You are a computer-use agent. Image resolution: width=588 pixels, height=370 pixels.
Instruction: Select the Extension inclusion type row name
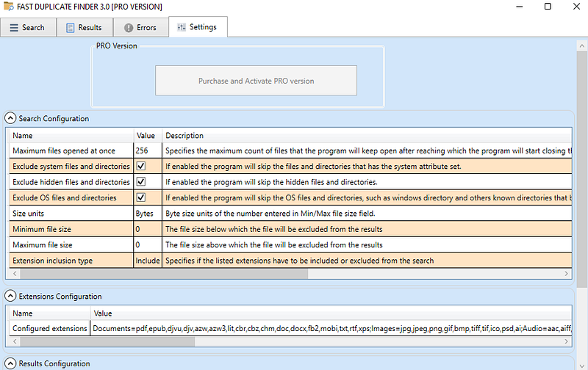click(52, 261)
